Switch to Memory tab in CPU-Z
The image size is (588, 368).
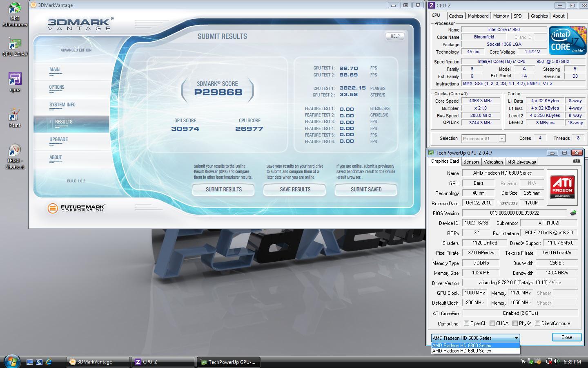point(501,16)
